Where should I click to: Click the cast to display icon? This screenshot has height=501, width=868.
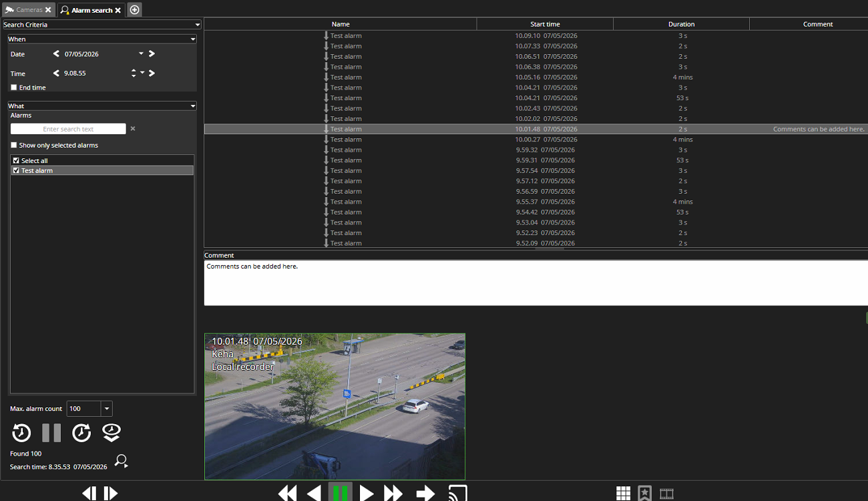(457, 493)
